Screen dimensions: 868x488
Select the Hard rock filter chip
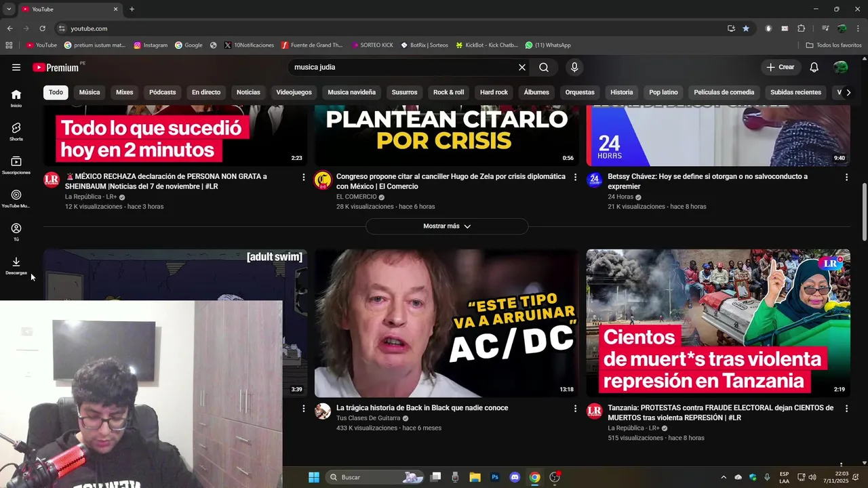coord(494,92)
